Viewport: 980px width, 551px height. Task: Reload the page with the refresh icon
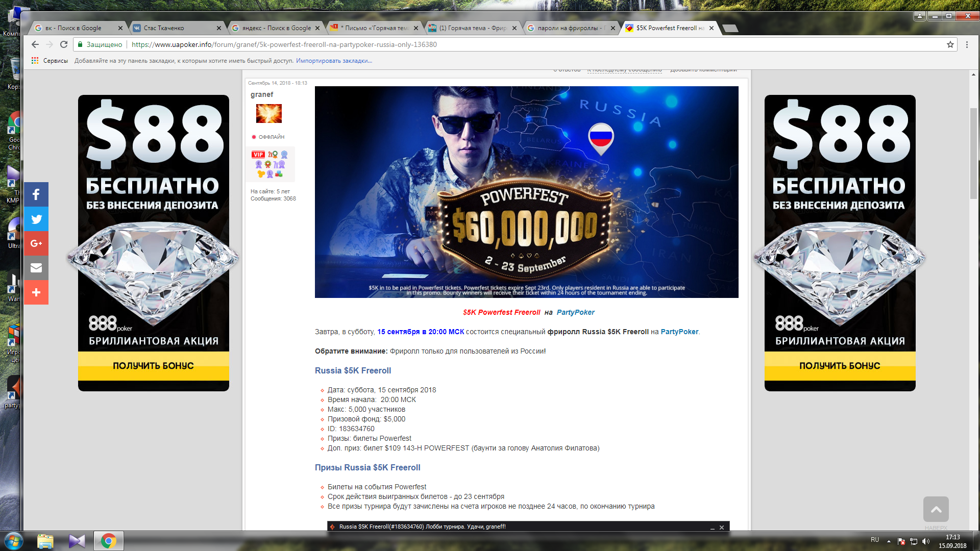click(64, 44)
